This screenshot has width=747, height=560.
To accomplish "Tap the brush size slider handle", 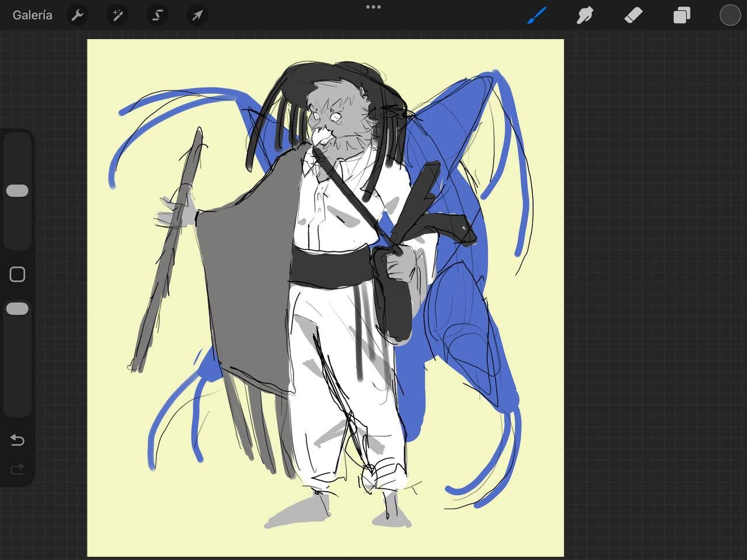I will [x=18, y=191].
